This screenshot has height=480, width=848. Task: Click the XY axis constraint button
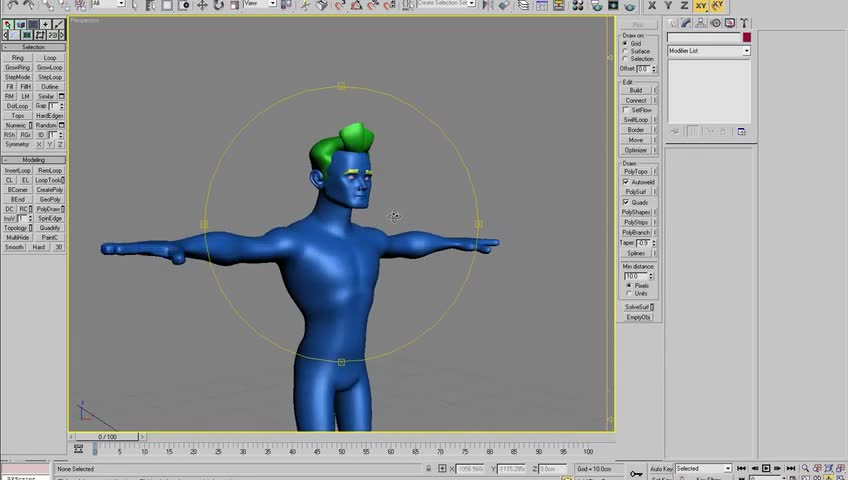[x=701, y=6]
